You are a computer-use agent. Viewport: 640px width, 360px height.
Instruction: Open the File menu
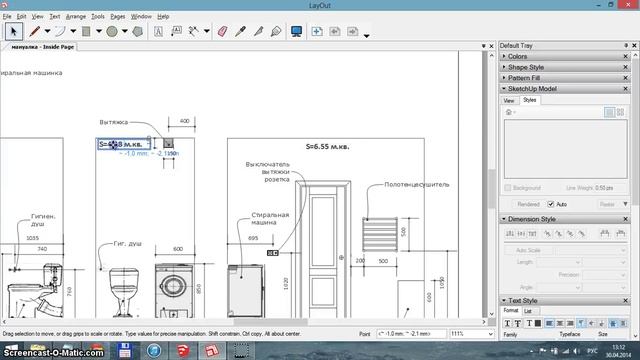coord(7,16)
